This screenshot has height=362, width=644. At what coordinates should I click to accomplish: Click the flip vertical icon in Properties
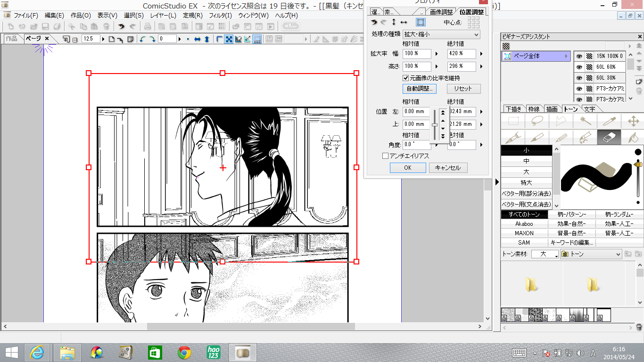pos(394,22)
